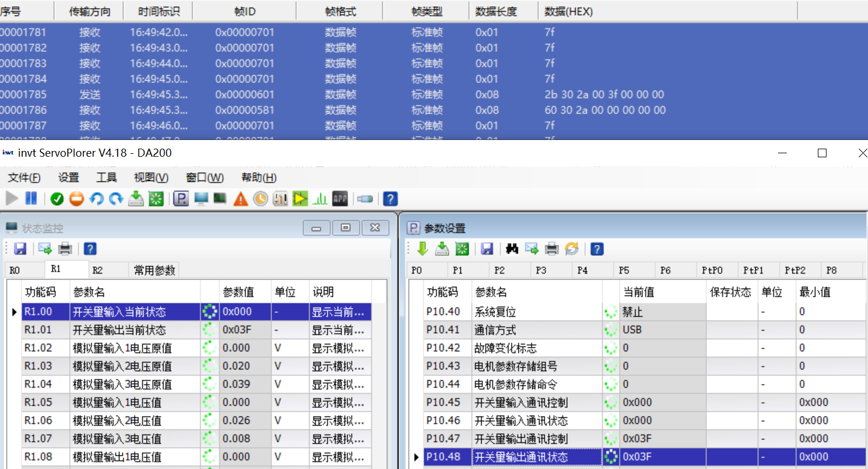868x469 pixels.
Task: Click the export envelope icon in 参数设置 toolbar
Action: (x=532, y=248)
